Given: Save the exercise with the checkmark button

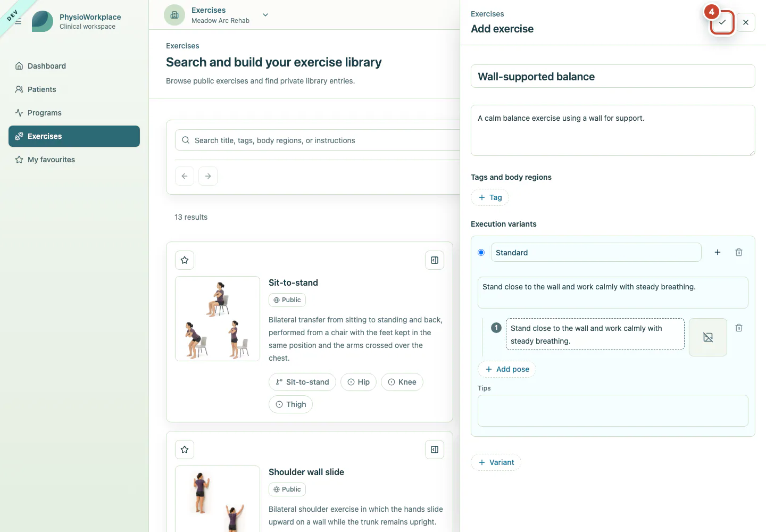Looking at the screenshot, I should pos(722,22).
